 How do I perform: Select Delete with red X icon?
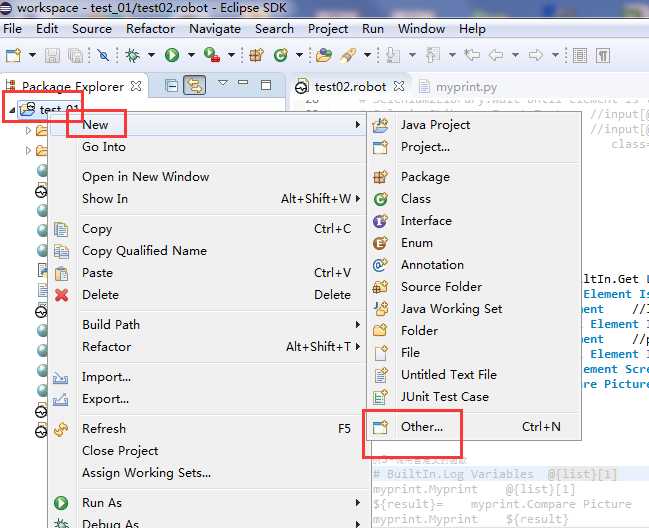click(x=208, y=295)
